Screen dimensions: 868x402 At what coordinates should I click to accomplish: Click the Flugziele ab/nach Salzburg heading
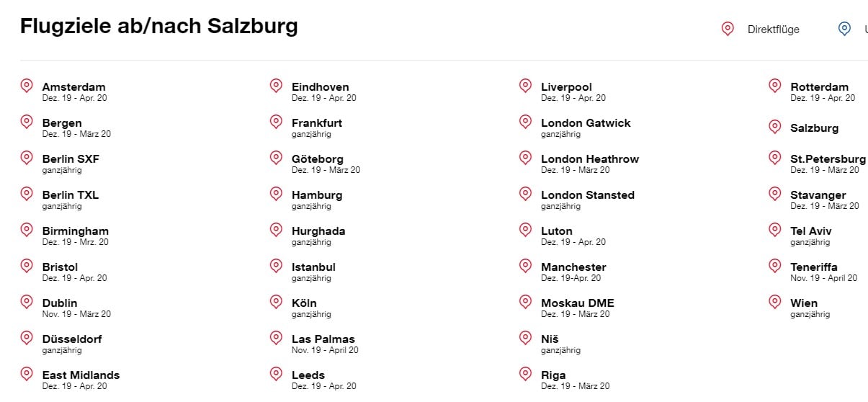tap(159, 27)
